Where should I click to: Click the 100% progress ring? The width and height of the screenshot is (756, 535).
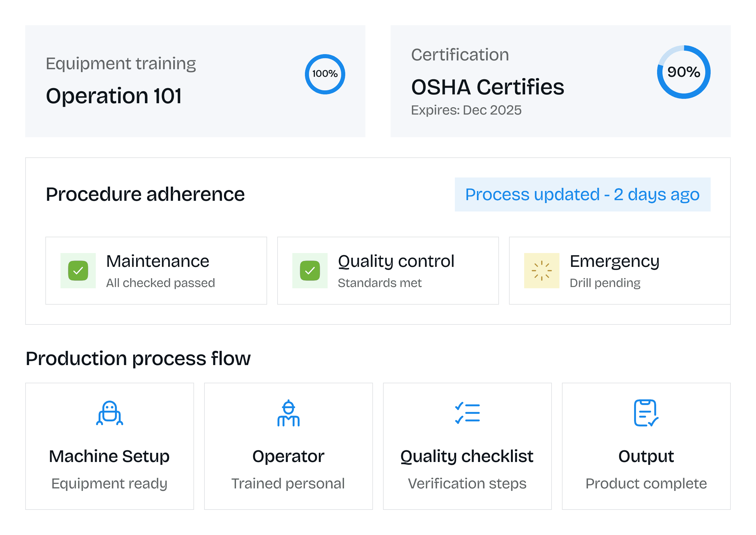pos(325,74)
